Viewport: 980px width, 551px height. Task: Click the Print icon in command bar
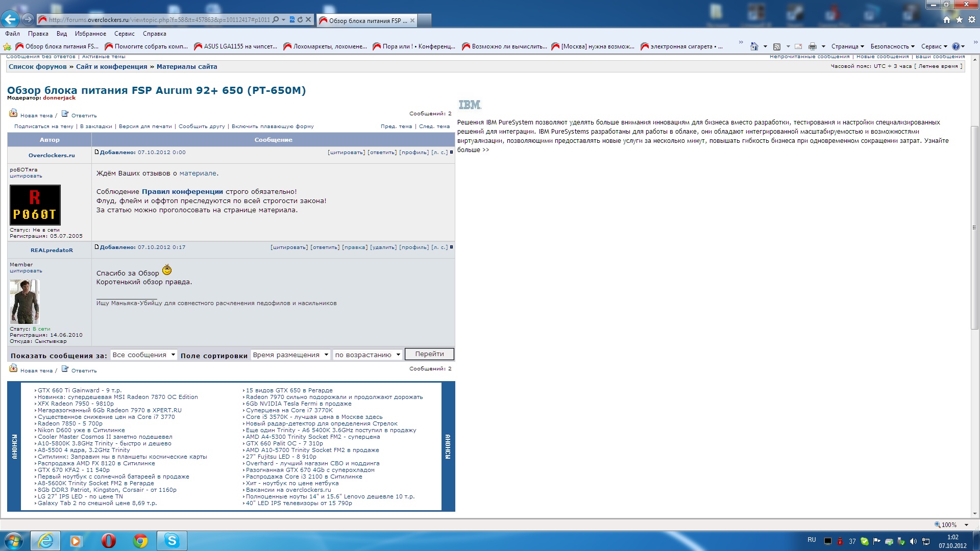point(812,46)
